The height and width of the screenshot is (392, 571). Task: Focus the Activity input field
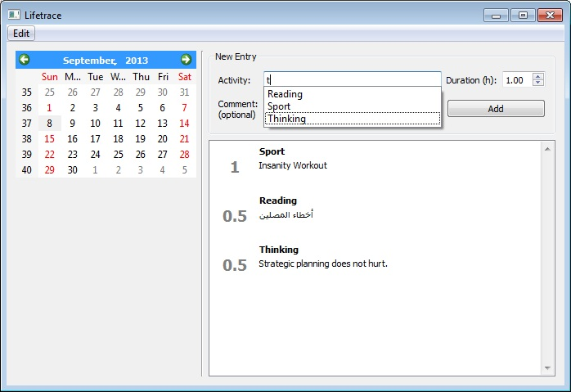pyautogui.click(x=352, y=79)
